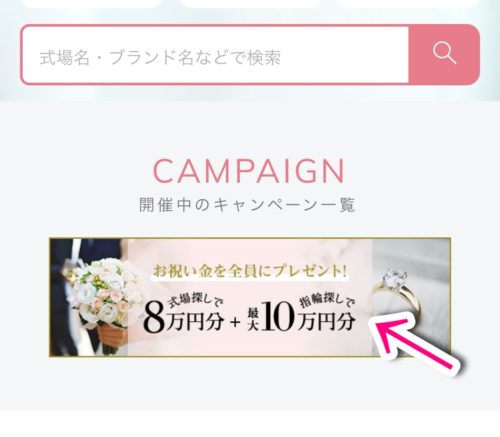Click the plus sign between amounts
This screenshot has width=500, height=437.
[x=235, y=322]
